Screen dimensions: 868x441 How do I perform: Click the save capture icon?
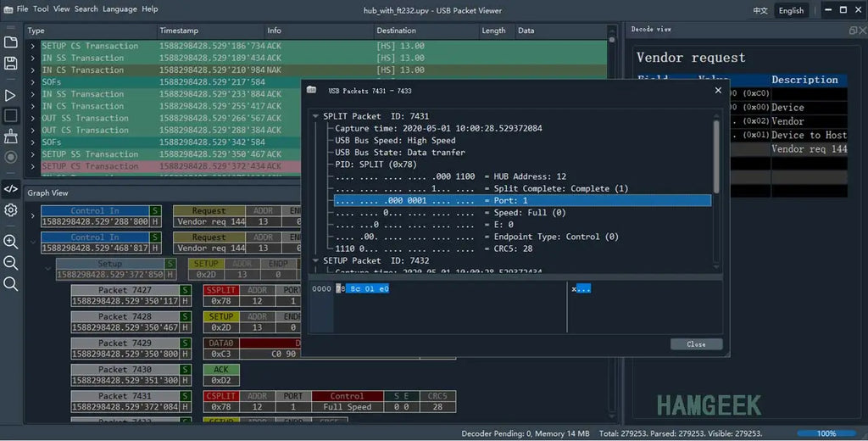pyautogui.click(x=10, y=63)
